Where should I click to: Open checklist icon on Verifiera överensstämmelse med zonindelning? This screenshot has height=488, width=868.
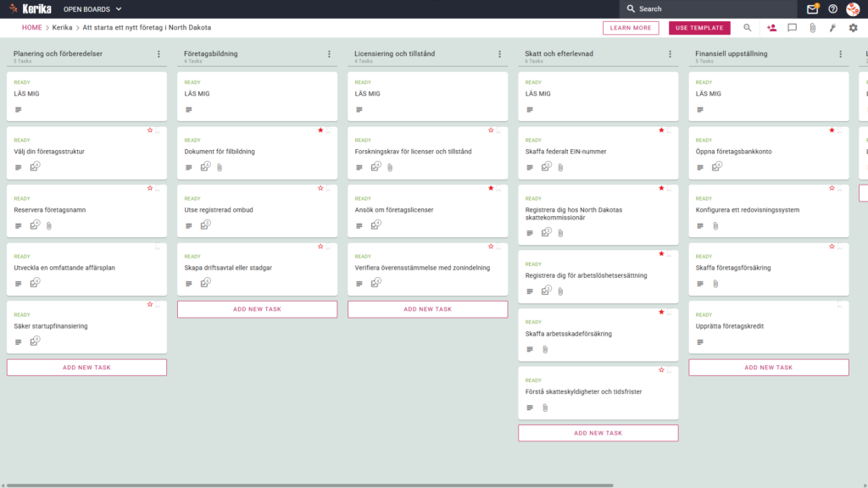pyautogui.click(x=376, y=283)
